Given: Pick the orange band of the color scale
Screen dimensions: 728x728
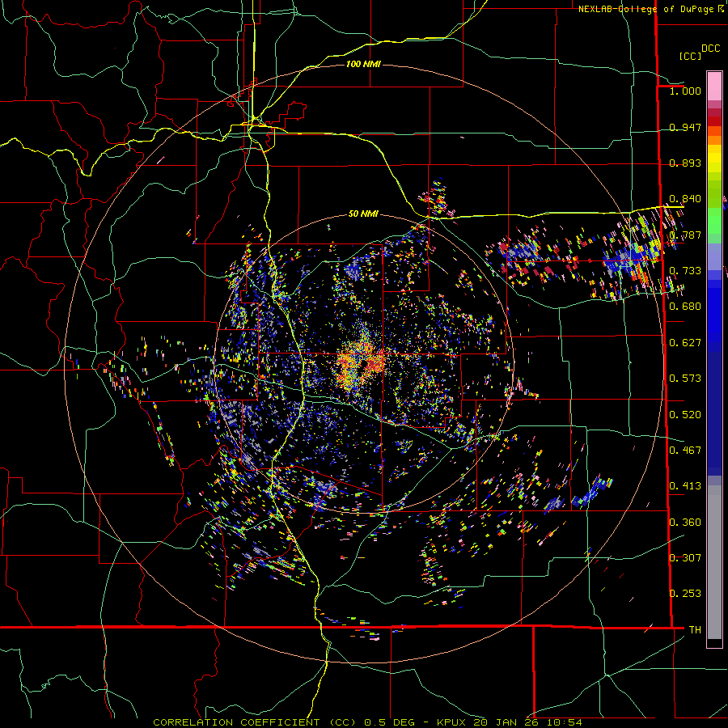Looking at the screenshot, I should tap(714, 136).
